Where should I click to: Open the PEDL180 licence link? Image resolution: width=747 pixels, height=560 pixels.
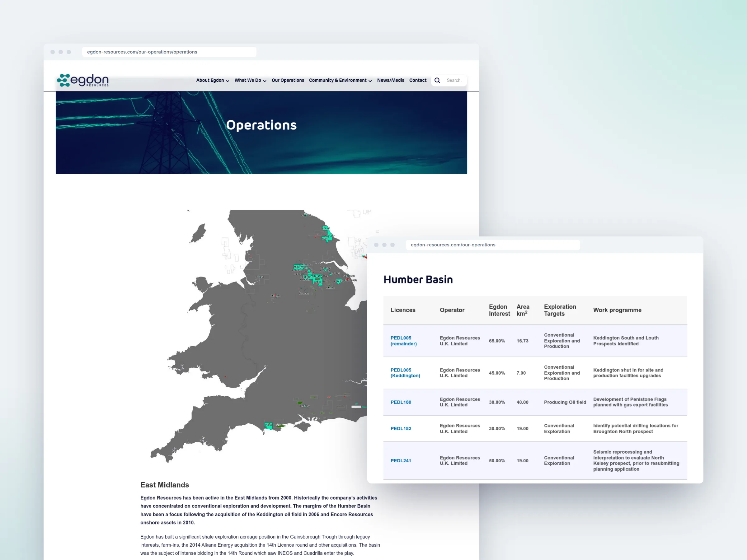(x=401, y=402)
